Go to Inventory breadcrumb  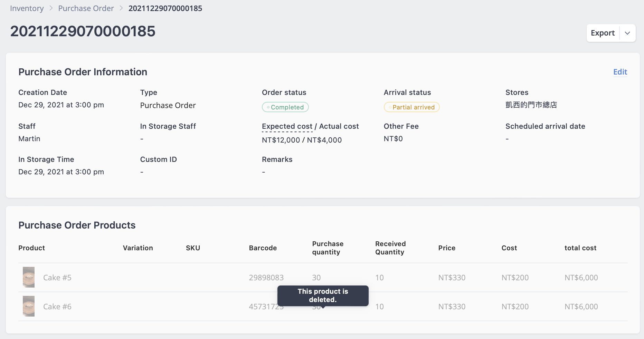pyautogui.click(x=27, y=8)
